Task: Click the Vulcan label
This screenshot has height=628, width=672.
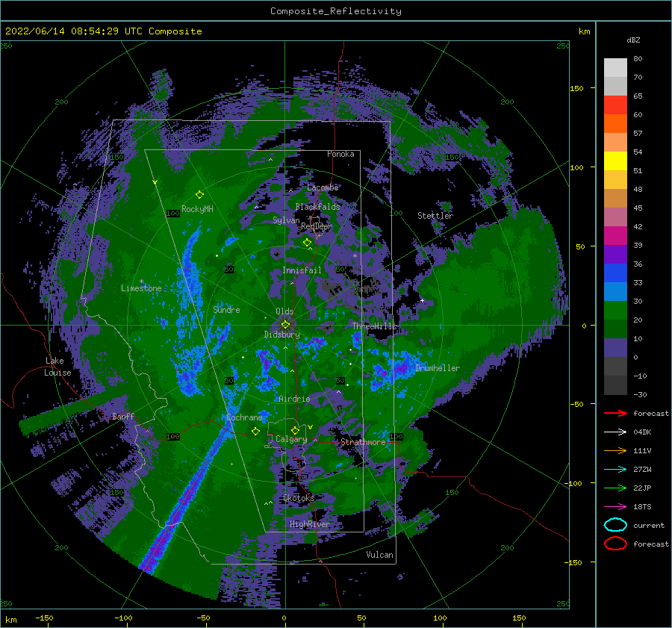Action: [379, 555]
